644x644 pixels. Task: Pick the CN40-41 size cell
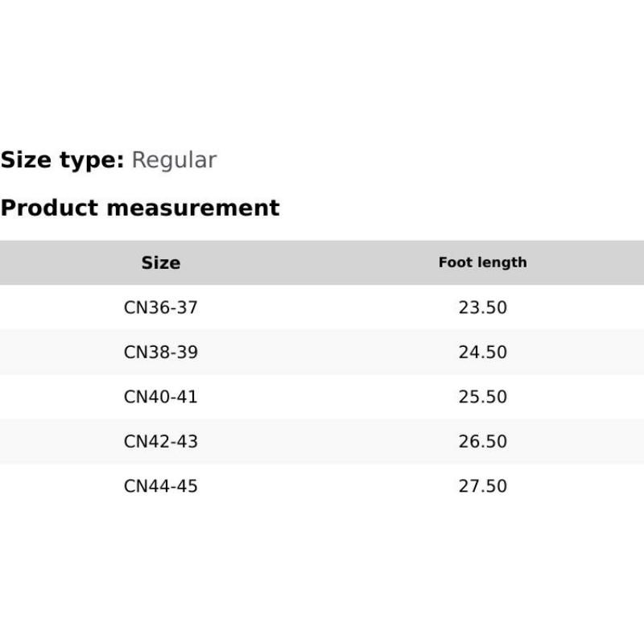[161, 397]
